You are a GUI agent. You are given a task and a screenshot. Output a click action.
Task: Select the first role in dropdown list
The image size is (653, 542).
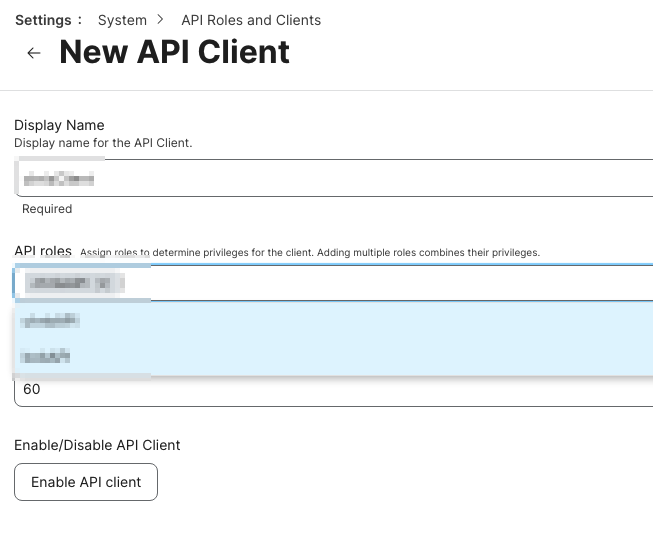point(52,320)
